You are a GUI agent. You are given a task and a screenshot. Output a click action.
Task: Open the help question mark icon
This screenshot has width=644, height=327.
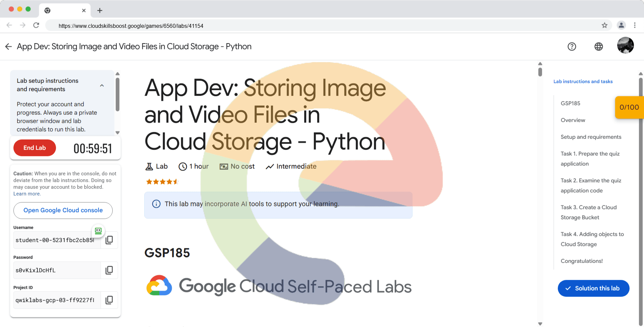click(x=572, y=47)
